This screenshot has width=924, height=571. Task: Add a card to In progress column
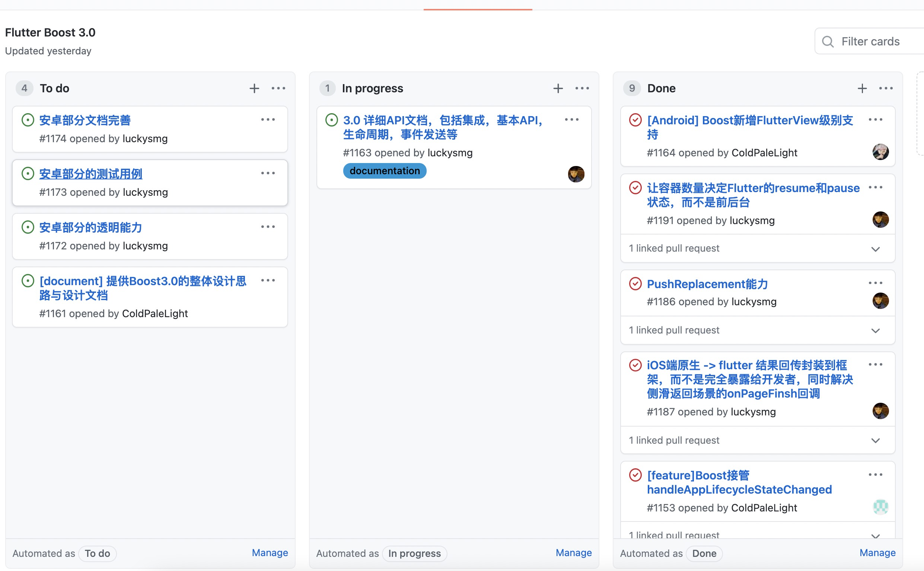[558, 88]
